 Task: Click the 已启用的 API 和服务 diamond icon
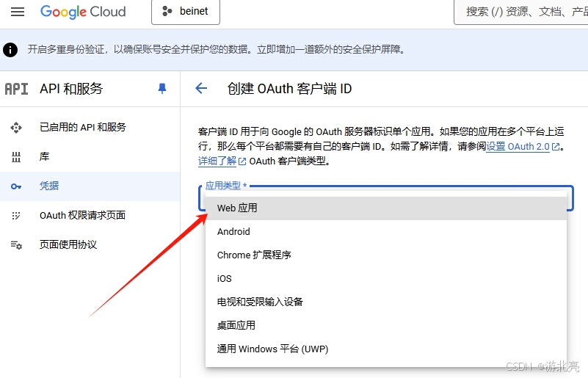click(16, 128)
